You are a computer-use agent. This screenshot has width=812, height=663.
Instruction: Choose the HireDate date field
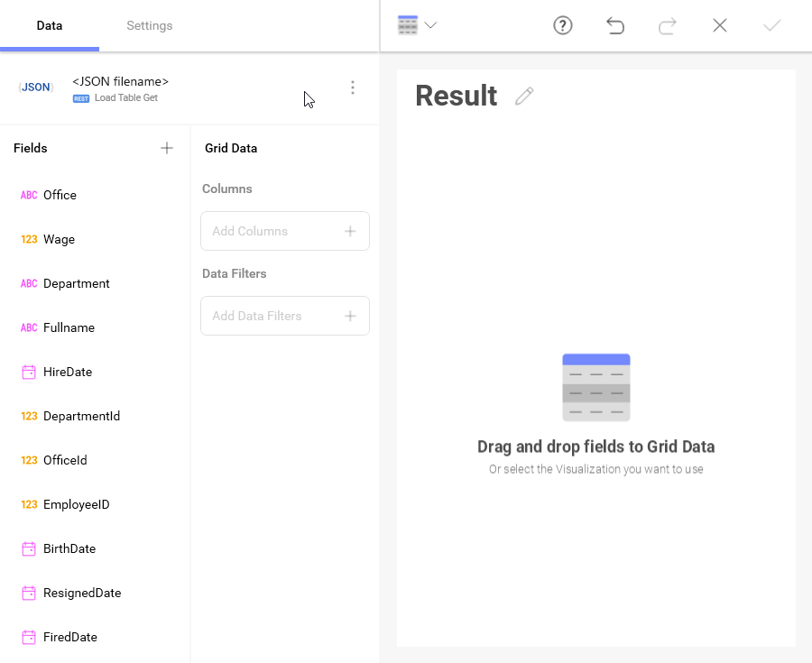pos(67,372)
